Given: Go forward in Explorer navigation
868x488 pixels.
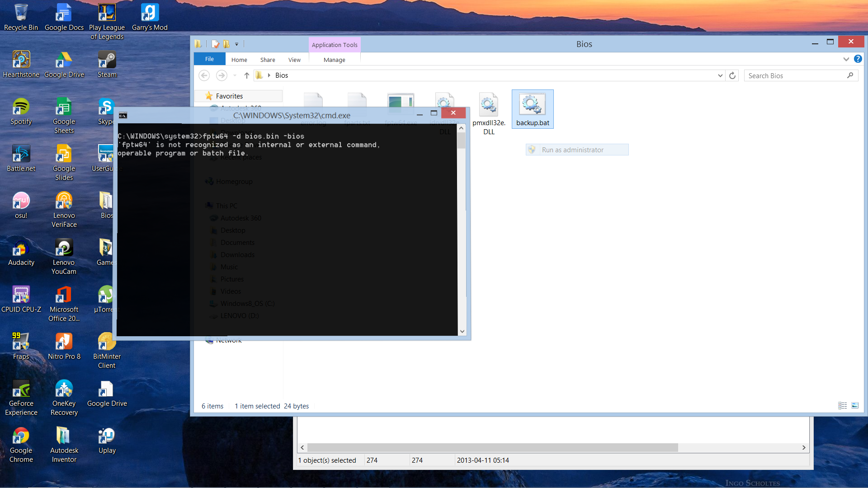Looking at the screenshot, I should (222, 75).
